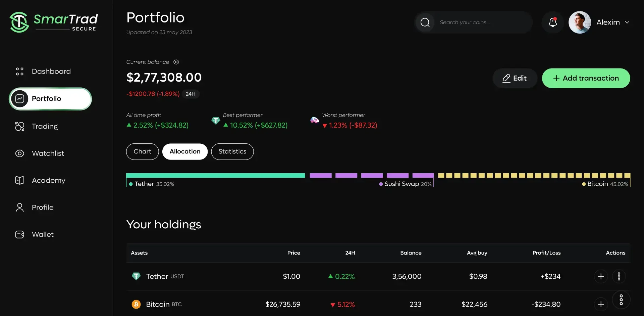Screen dimensions: 644x316
Task: Click the Edit pencil icon
Action: click(x=506, y=78)
